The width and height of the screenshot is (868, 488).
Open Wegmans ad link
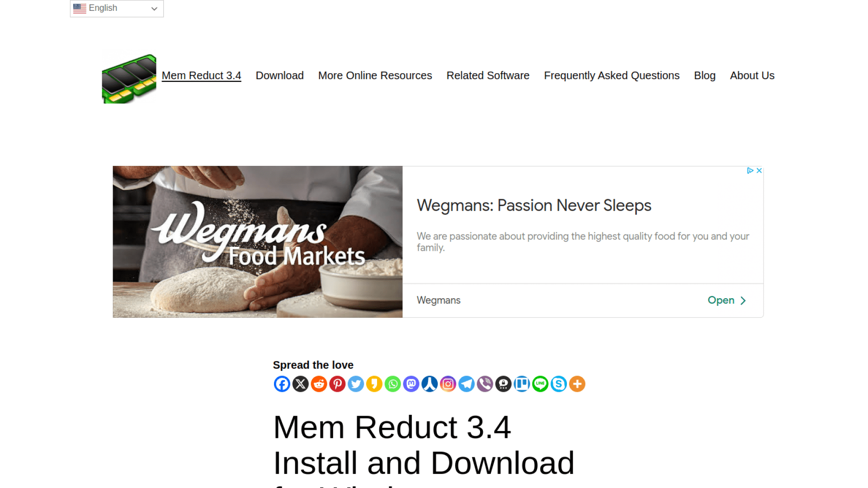727,300
